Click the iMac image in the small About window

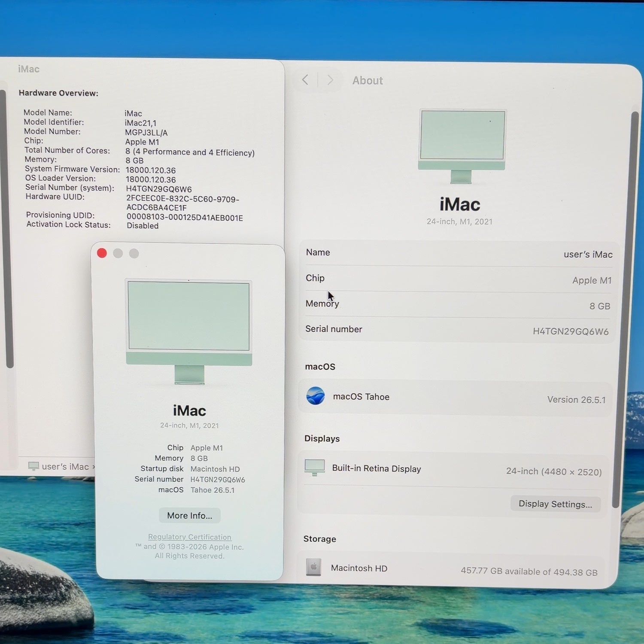pyautogui.click(x=189, y=332)
